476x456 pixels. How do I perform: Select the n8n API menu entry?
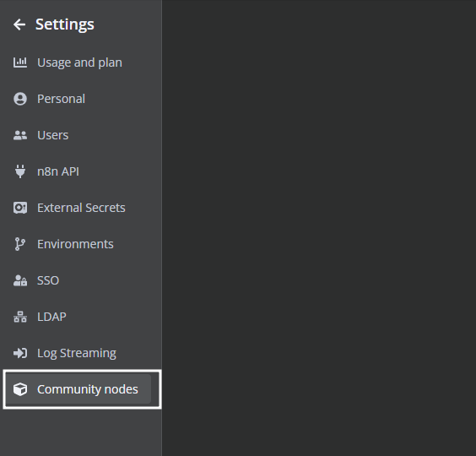(x=58, y=171)
